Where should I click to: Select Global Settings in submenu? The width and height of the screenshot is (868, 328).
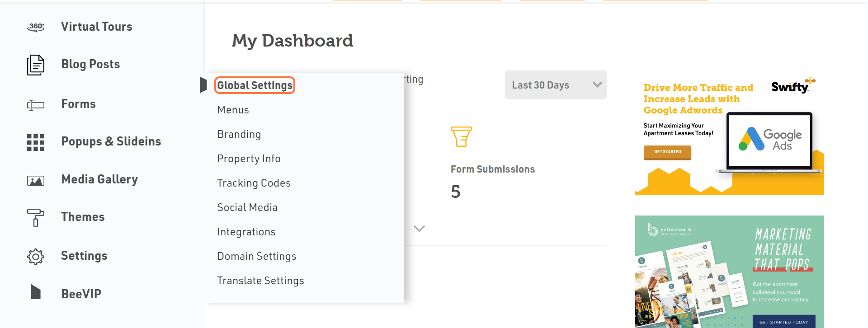(x=255, y=85)
